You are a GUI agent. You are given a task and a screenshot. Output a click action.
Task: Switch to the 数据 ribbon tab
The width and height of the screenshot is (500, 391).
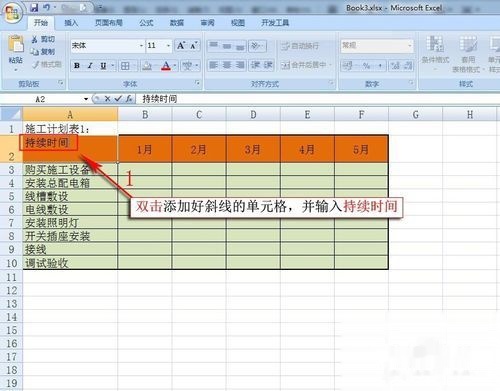[177, 23]
